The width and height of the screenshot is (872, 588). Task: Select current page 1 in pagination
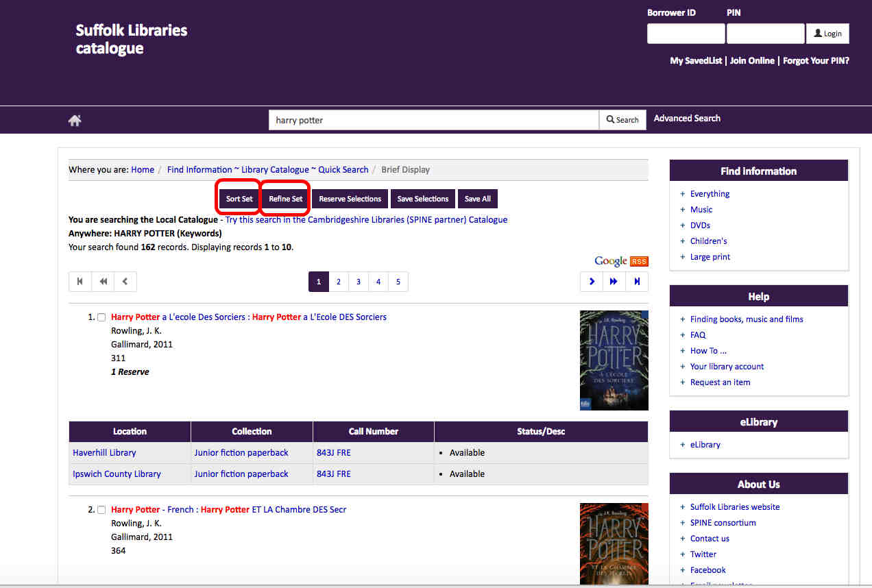[319, 282]
